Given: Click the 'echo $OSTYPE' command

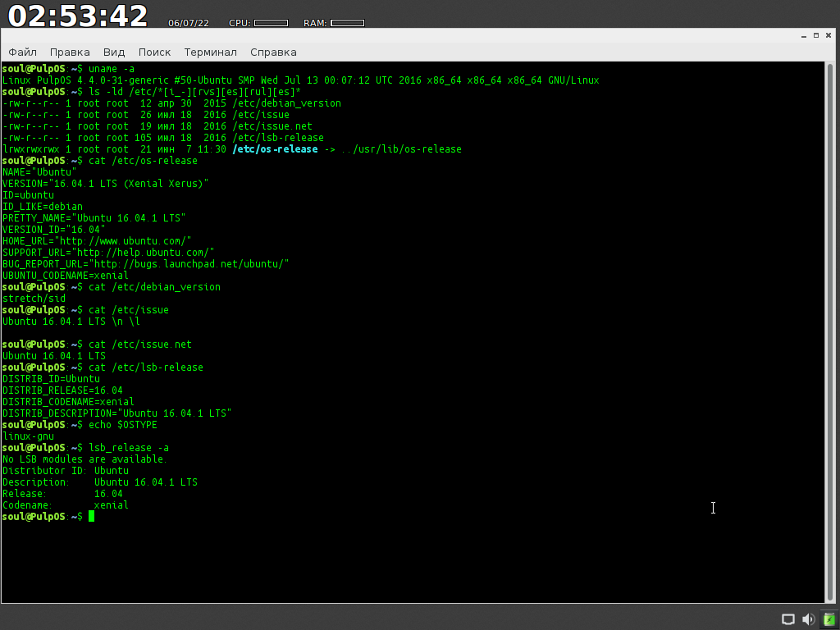Looking at the screenshot, I should (x=123, y=424).
